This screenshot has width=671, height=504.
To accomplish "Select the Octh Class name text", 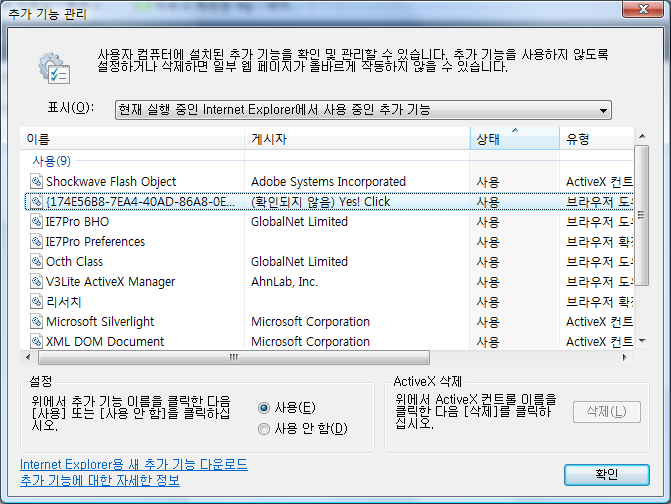I will pyautogui.click(x=74, y=261).
